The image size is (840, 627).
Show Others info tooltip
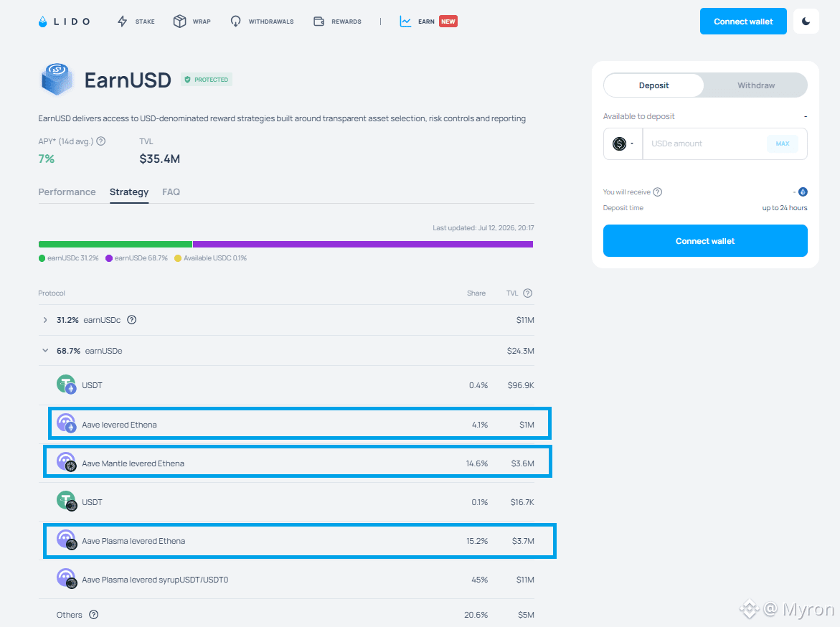(94, 615)
